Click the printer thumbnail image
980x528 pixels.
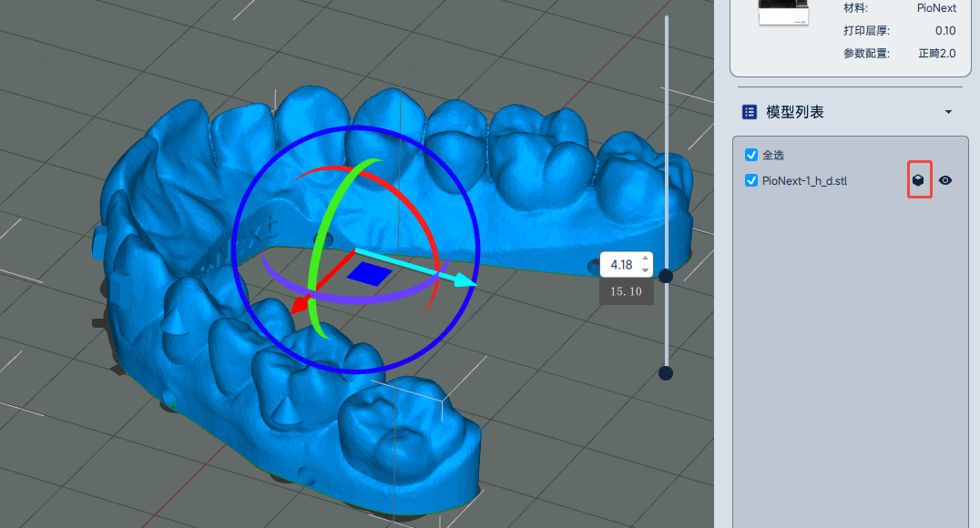(x=784, y=12)
